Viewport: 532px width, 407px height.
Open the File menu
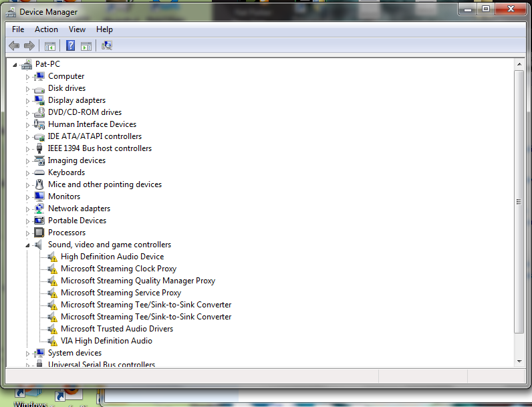point(18,29)
